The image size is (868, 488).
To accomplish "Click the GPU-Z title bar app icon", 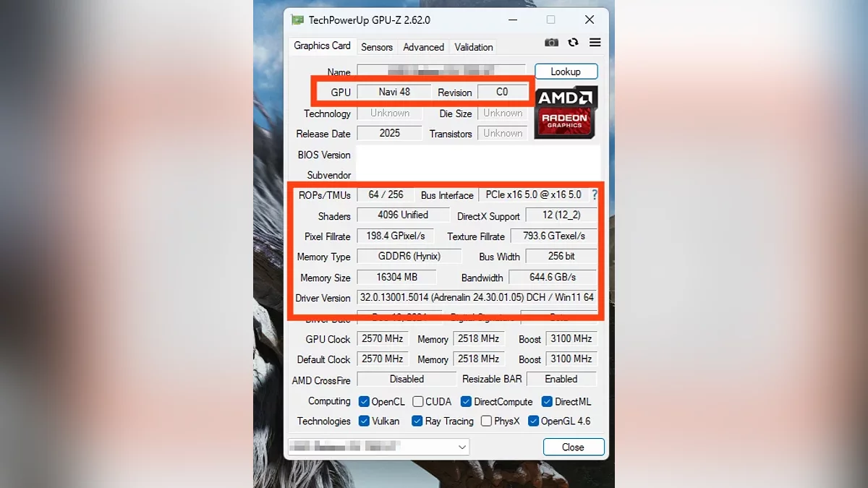I will [297, 20].
